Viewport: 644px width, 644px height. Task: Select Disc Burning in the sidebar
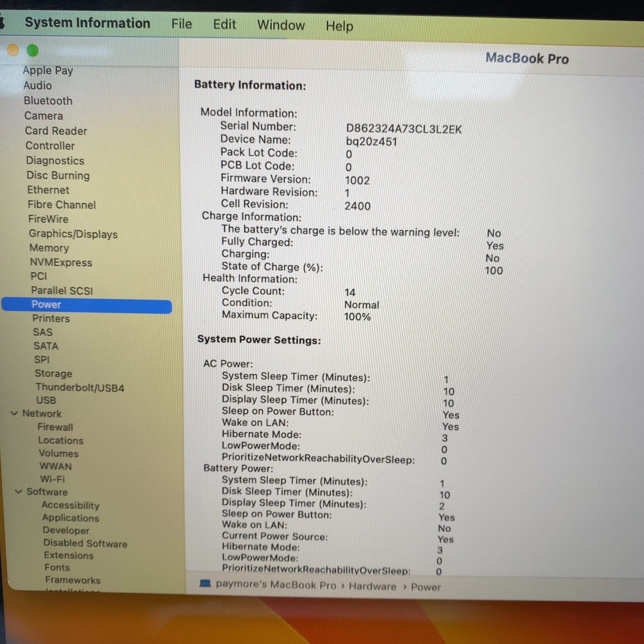coord(58,176)
